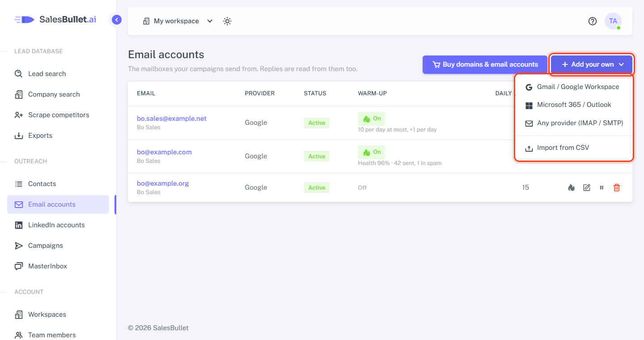Click the SalesBullet.ai logo
Image resolution: width=644 pixels, height=340 pixels.
(55, 20)
